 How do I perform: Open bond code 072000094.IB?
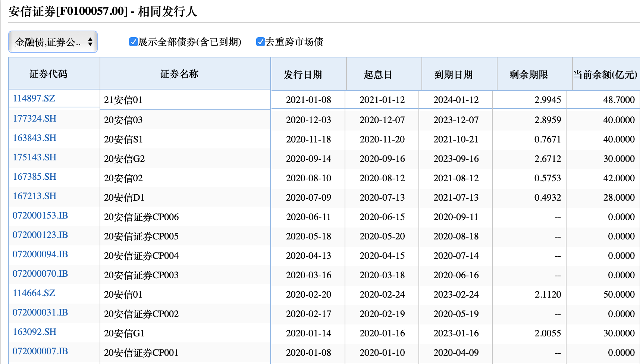point(40,254)
